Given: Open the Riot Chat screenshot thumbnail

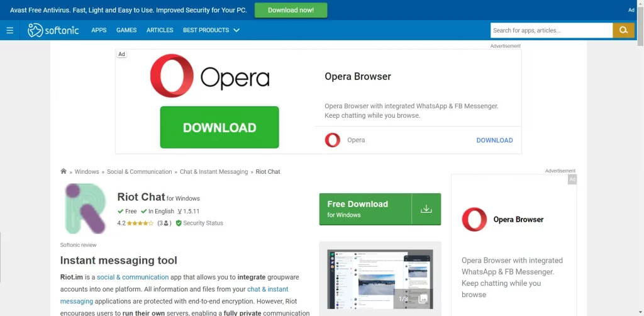Looking at the screenshot, I should [380, 279].
